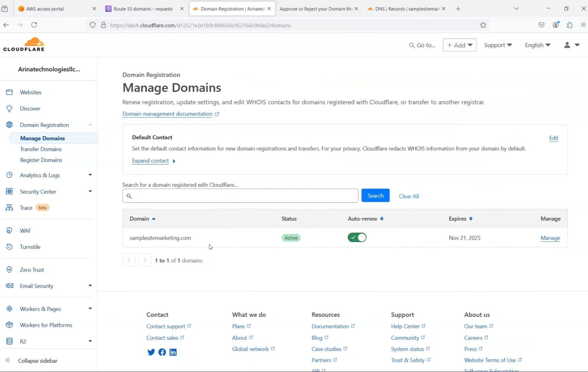This screenshot has width=588, height=372.
Task: Click the Zero Trust sidebar icon
Action: click(9, 270)
